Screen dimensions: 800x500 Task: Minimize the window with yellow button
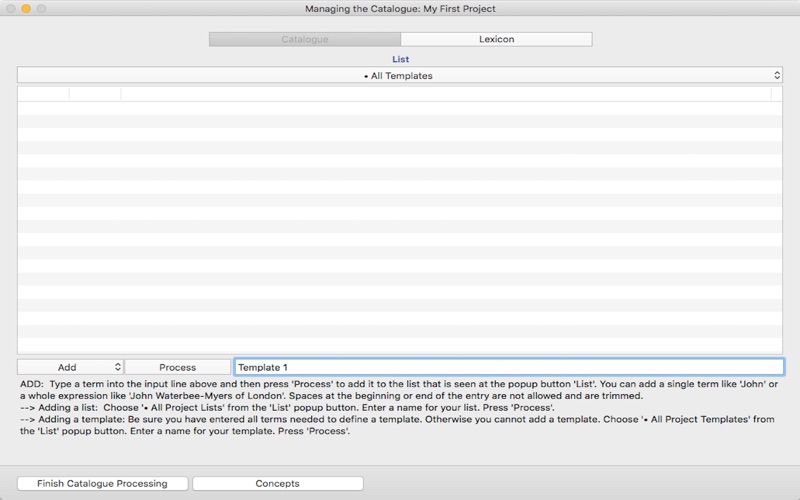(x=26, y=9)
